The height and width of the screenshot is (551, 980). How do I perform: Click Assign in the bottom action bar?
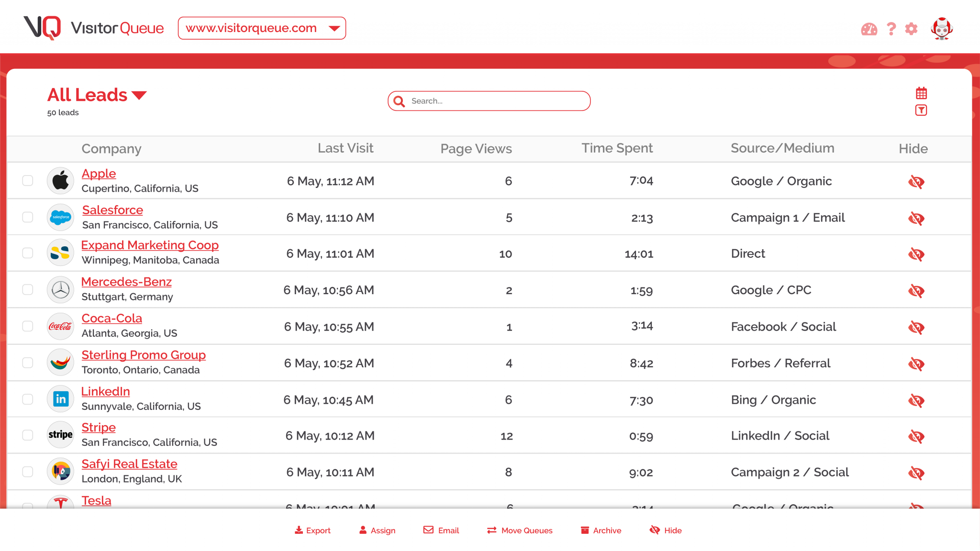point(364,530)
